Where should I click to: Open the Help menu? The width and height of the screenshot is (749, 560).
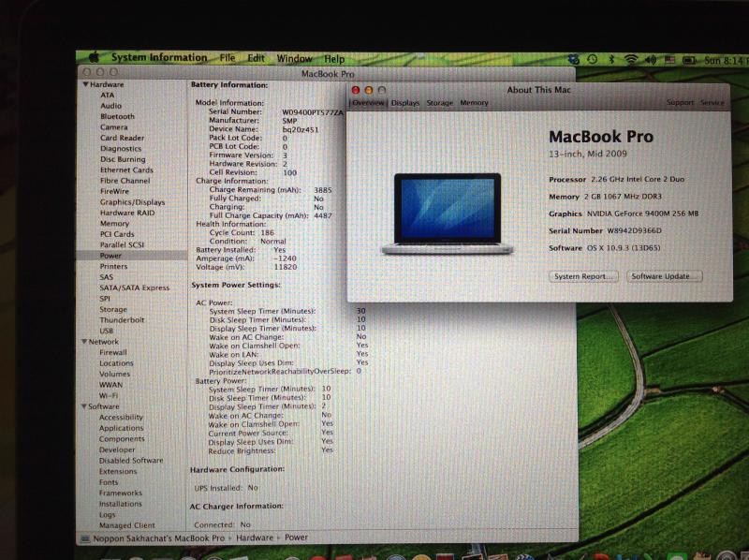(x=334, y=59)
